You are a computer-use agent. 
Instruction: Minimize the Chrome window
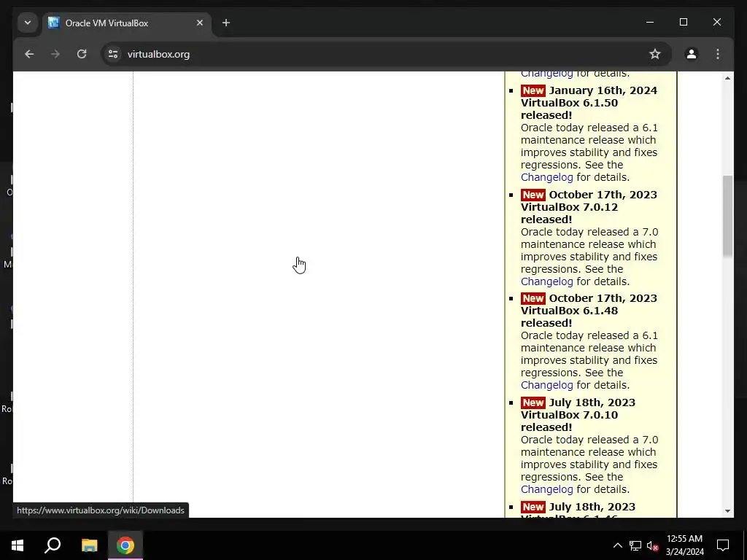(x=650, y=22)
